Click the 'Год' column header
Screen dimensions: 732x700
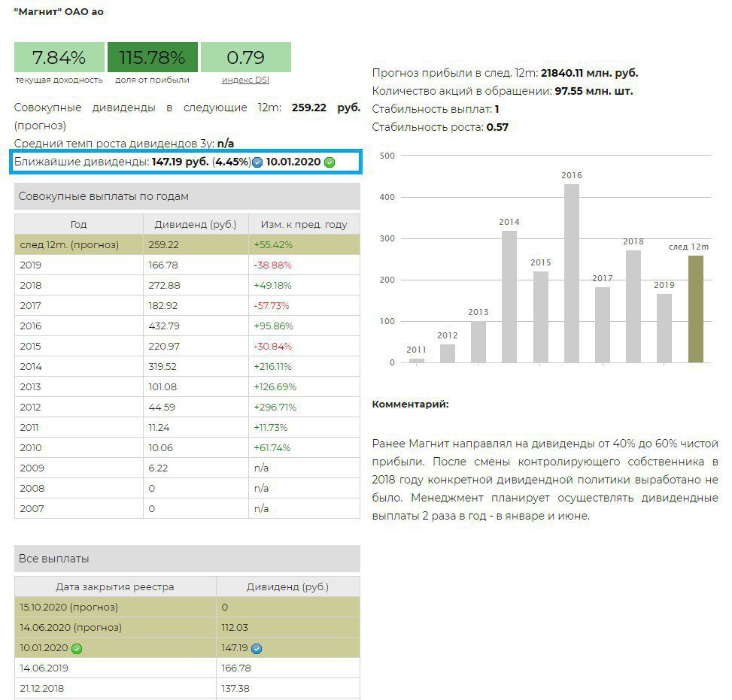[x=79, y=225]
